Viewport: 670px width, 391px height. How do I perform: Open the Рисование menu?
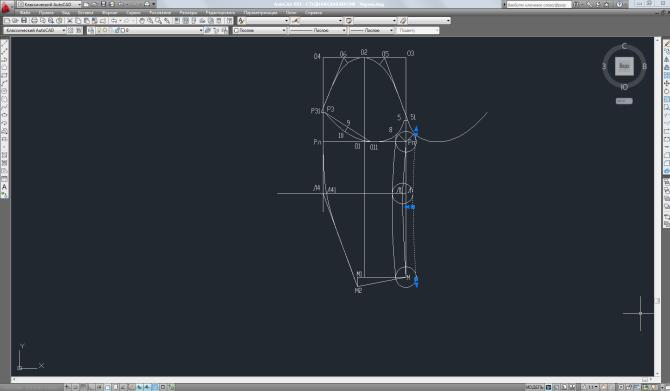click(x=160, y=12)
